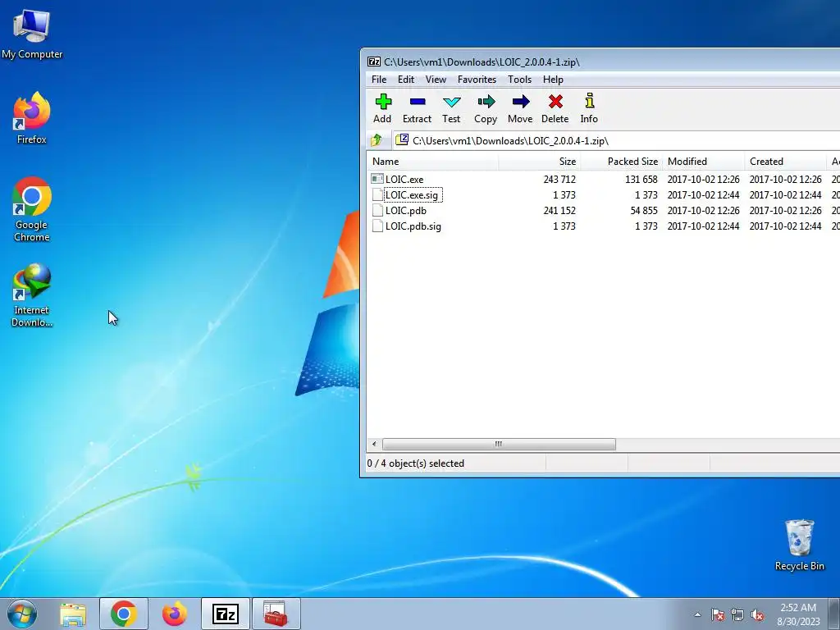The width and height of the screenshot is (840, 630).
Task: Open the View menu
Action: pyautogui.click(x=436, y=80)
